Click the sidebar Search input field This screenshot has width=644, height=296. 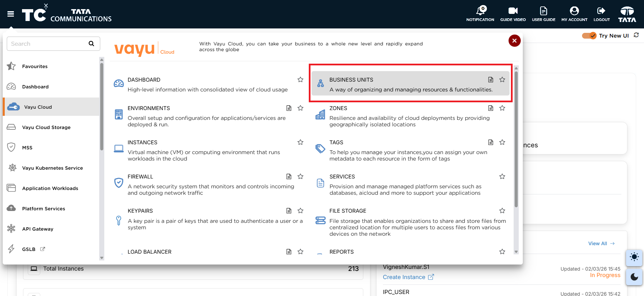[x=53, y=44]
